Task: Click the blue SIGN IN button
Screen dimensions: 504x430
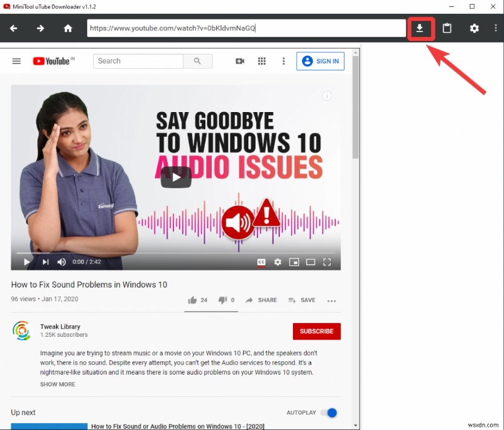Action: (x=320, y=61)
